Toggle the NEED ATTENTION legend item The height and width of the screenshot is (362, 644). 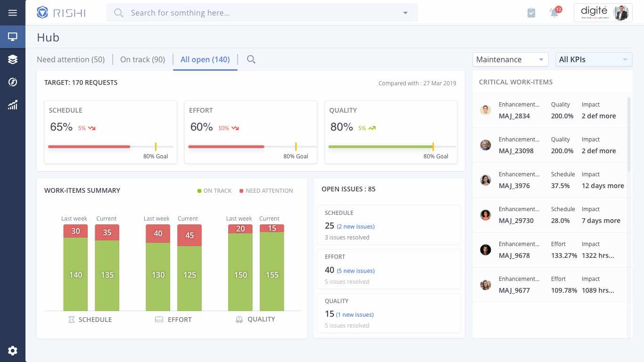(x=266, y=191)
